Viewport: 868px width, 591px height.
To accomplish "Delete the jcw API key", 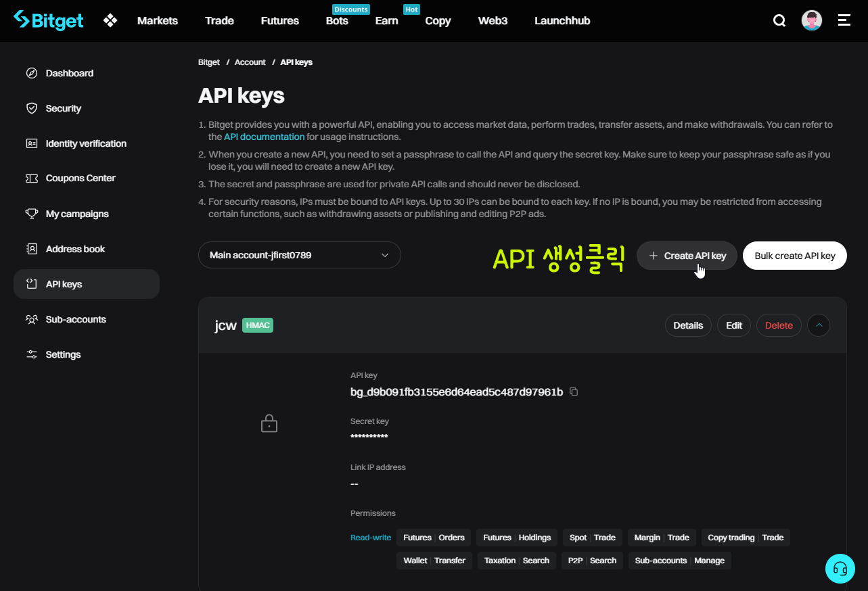I will tap(779, 325).
